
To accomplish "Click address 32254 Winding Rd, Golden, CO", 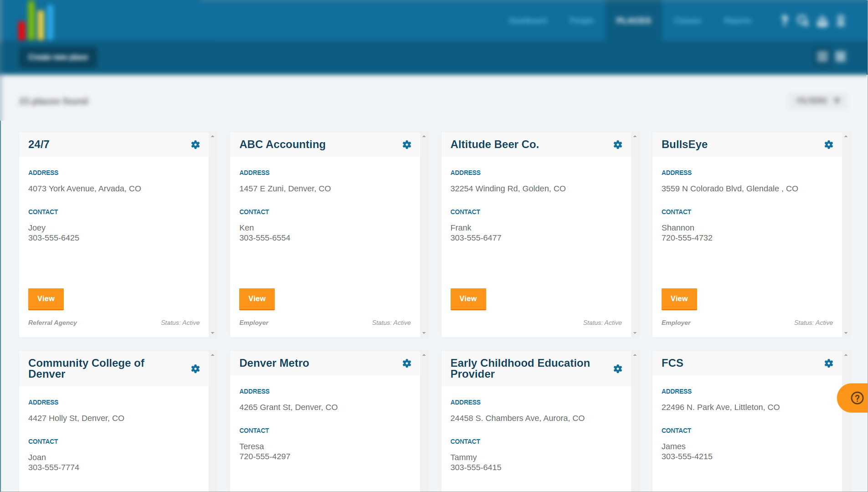I will pos(508,189).
